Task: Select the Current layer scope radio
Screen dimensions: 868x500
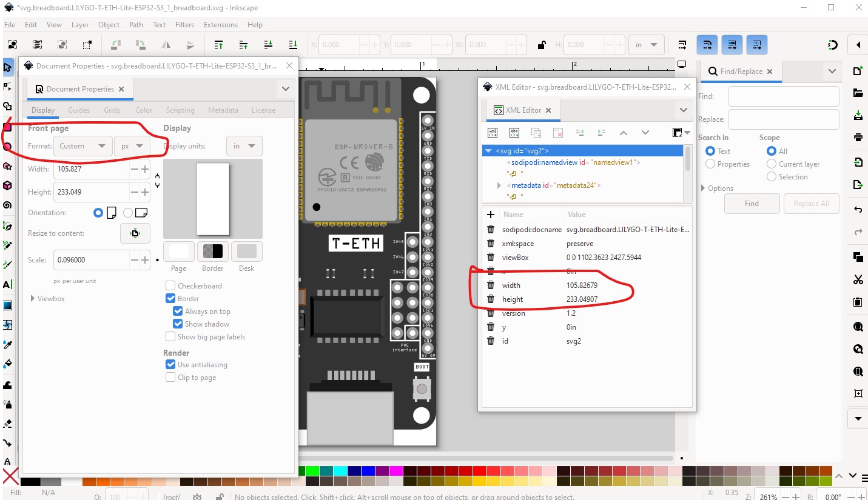Action: (x=772, y=164)
